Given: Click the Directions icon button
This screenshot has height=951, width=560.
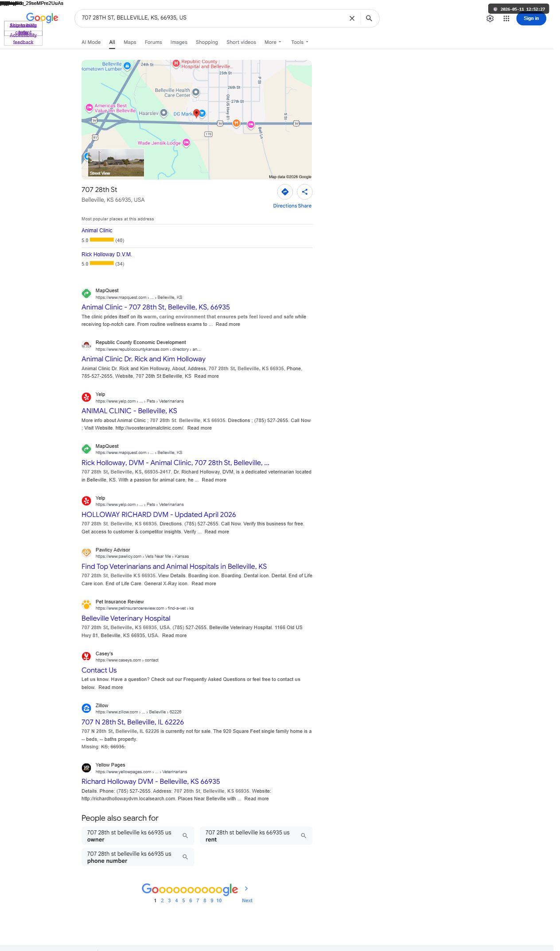Looking at the screenshot, I should (285, 192).
